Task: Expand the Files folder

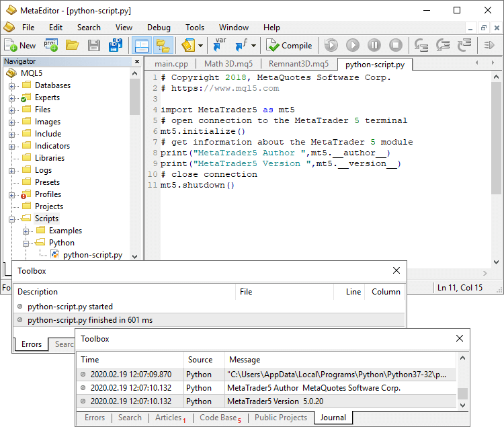Action: click(11, 110)
